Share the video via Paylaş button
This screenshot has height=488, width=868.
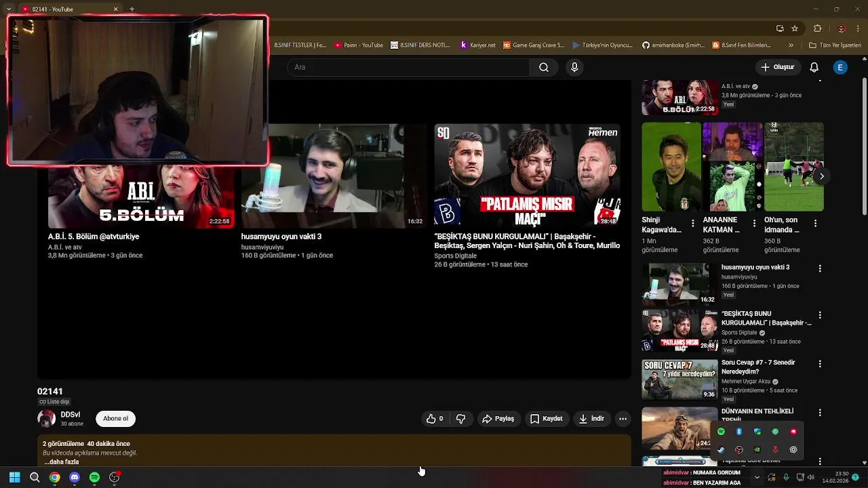click(498, 419)
